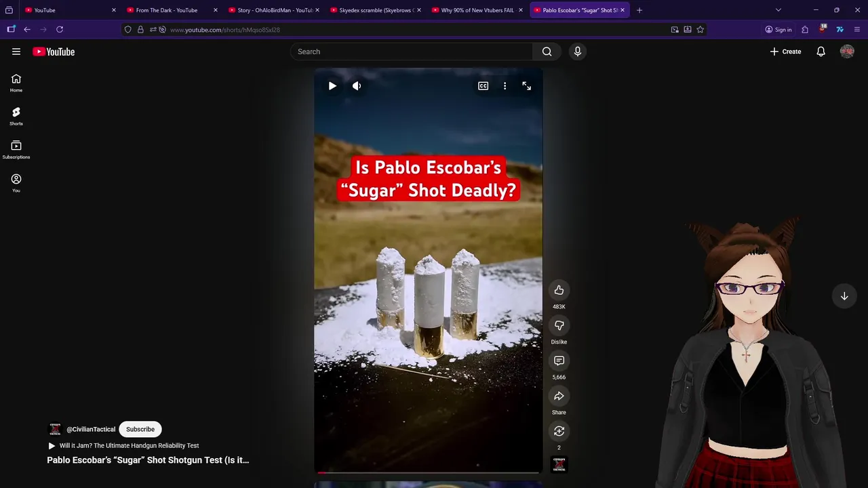868x488 pixels.
Task: Open the account avatar menu
Action: 847,52
